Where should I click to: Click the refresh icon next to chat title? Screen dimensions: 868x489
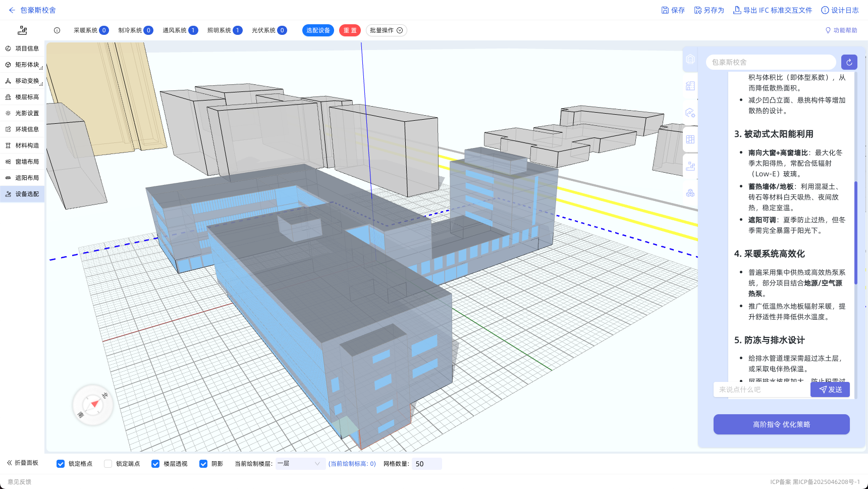(x=849, y=62)
